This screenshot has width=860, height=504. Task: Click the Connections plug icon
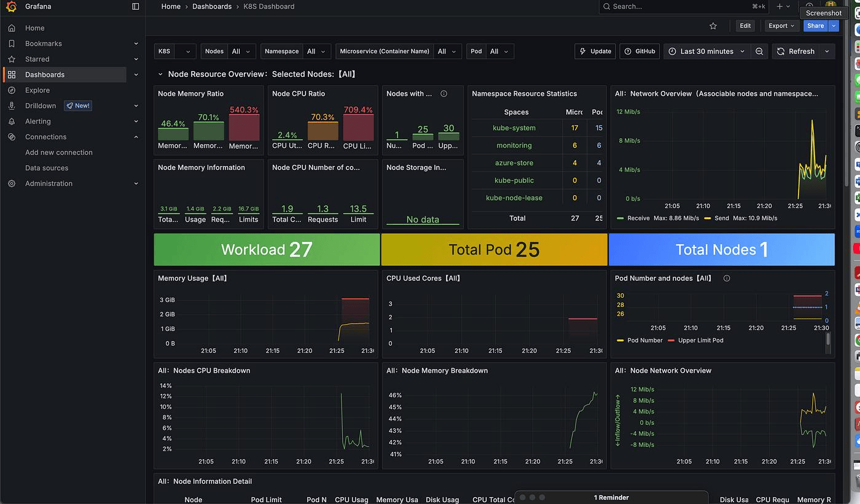pos(12,137)
